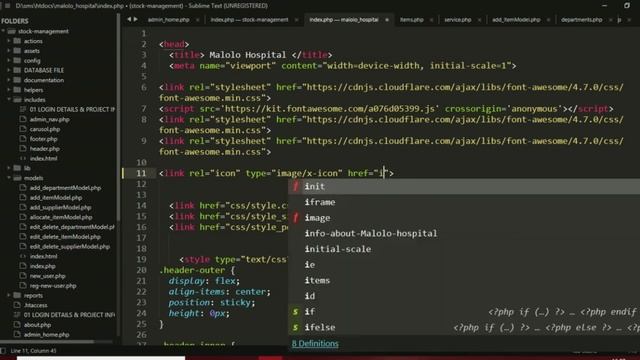Open index.php under models folder
The height and width of the screenshot is (360, 640).
(42, 266)
